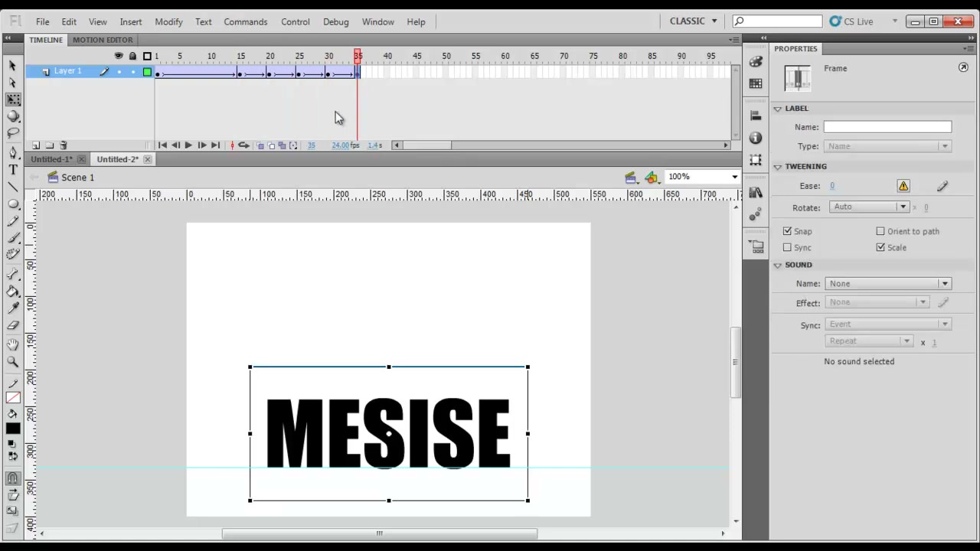The image size is (980, 551).
Task: Tick the Orient to path checkbox
Action: pyautogui.click(x=880, y=231)
